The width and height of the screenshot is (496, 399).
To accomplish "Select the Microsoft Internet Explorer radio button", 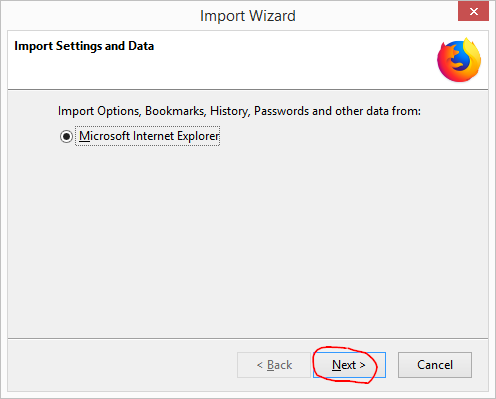I will click(x=66, y=136).
